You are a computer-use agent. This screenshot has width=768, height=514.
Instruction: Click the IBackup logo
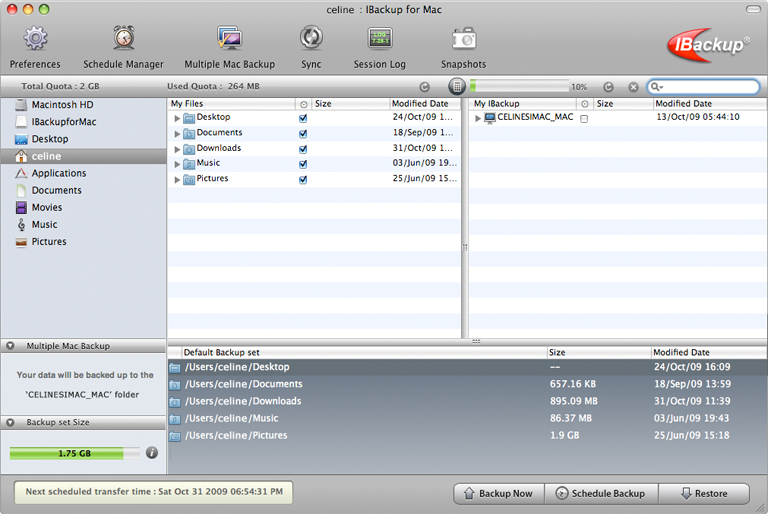tap(708, 45)
